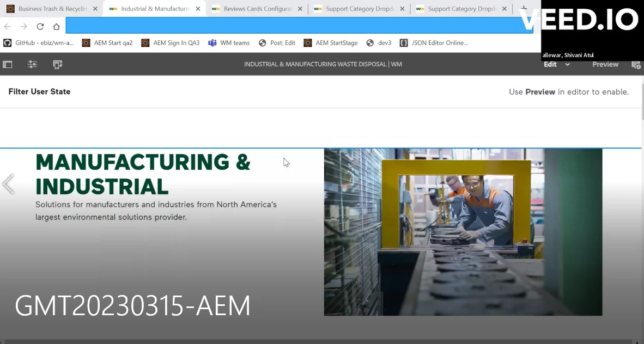The image size is (644, 344).
Task: Close second Support Category Dropdown tab
Action: click(x=505, y=9)
